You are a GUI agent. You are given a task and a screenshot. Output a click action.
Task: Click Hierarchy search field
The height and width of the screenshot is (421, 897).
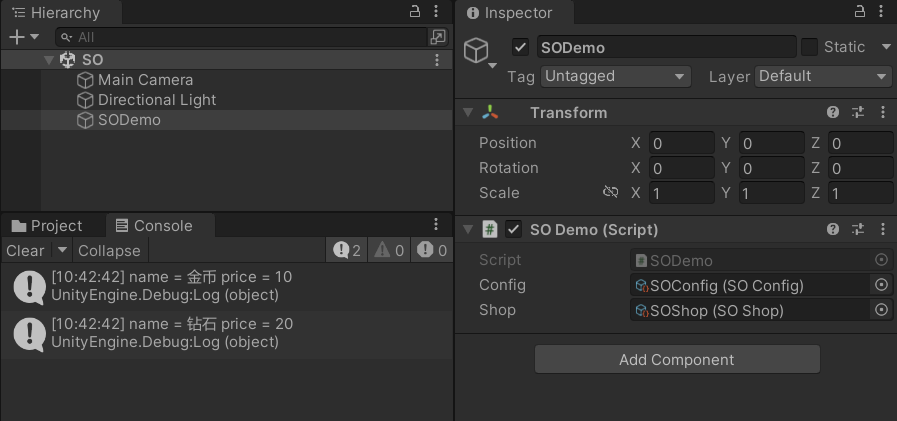[241, 37]
